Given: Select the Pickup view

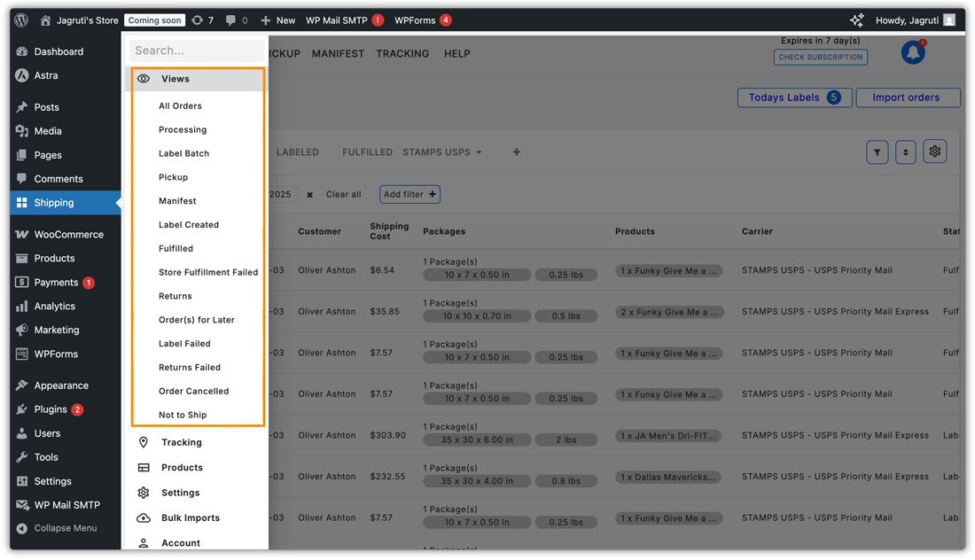Looking at the screenshot, I should [x=174, y=177].
